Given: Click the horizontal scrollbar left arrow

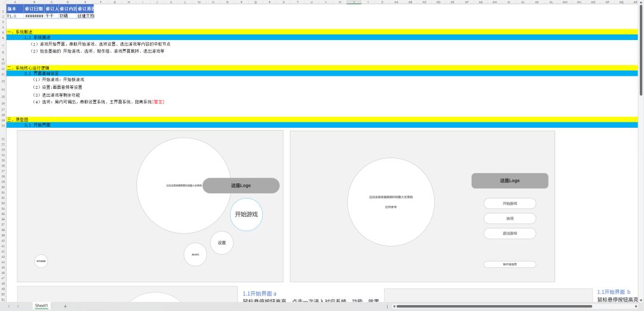Looking at the screenshot, I should coord(394,306).
